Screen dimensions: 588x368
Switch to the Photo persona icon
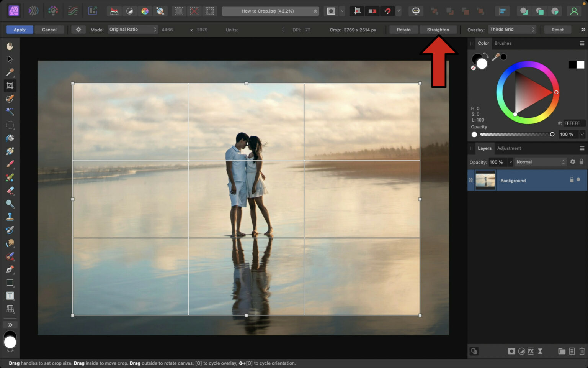14,11
